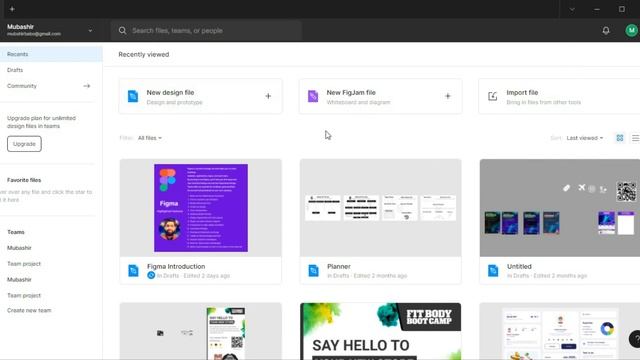Minimize the Figma window
Image resolution: width=640 pixels, height=360 pixels.
point(597,9)
